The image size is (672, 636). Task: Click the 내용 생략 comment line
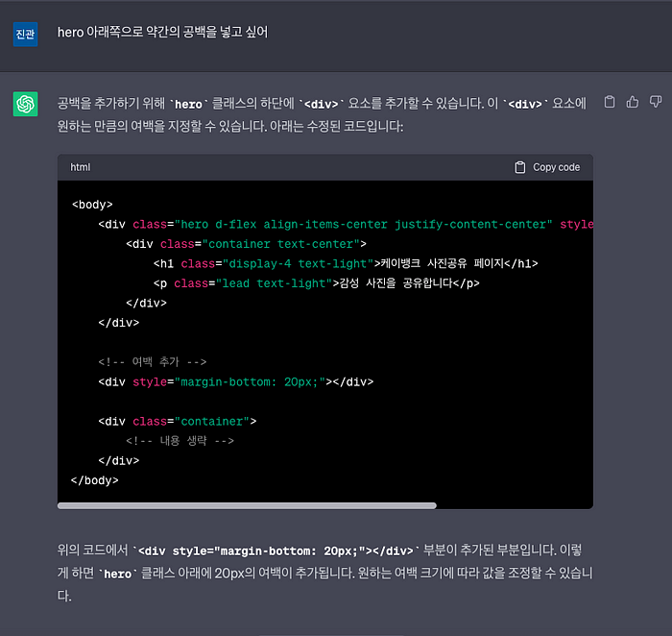pos(180,441)
